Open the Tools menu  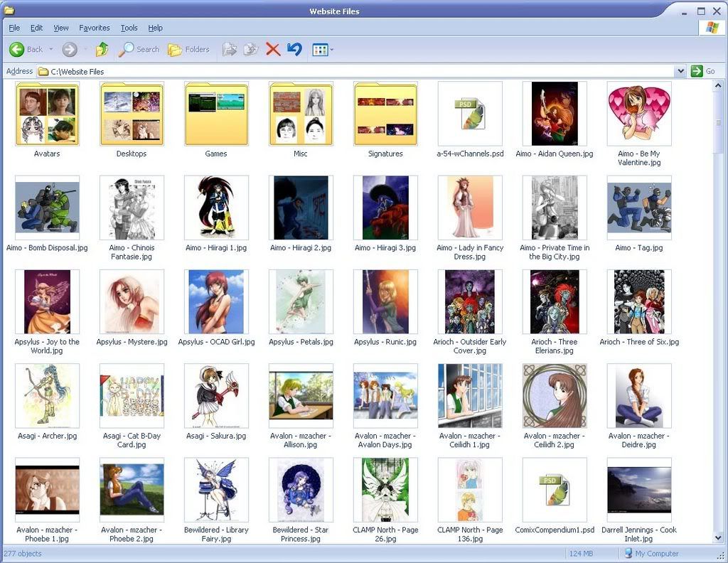129,28
